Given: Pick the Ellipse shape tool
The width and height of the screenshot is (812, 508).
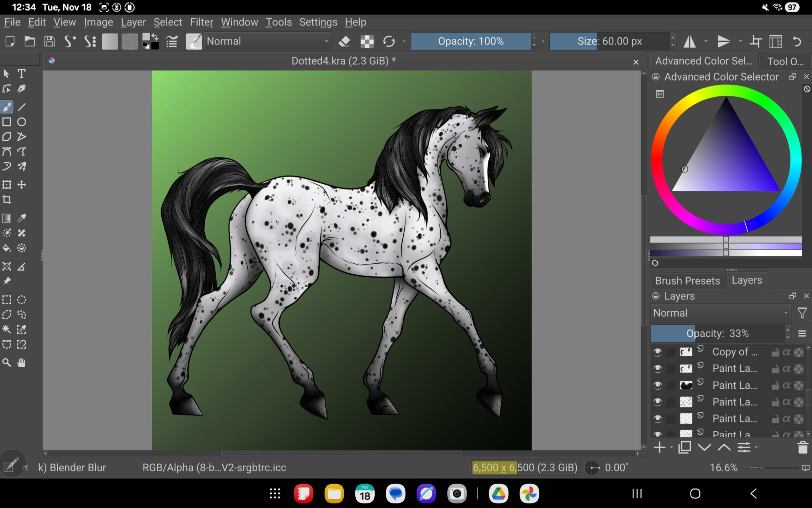Looking at the screenshot, I should (x=22, y=122).
